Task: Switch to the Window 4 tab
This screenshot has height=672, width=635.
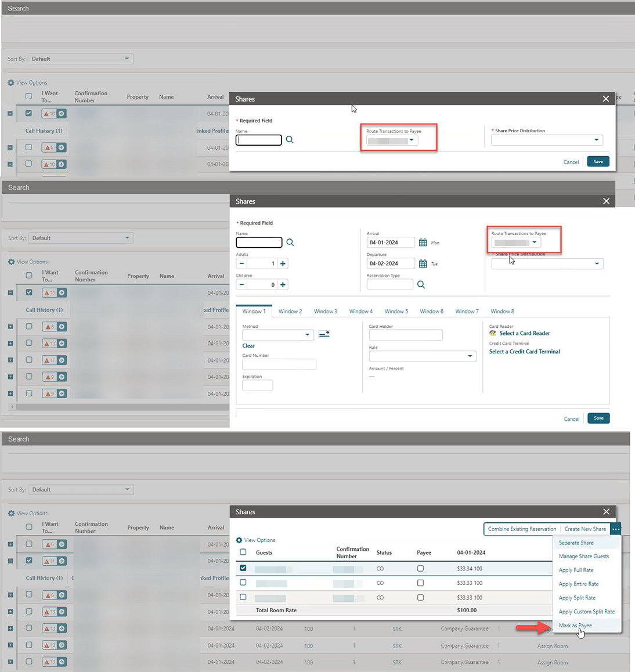Action: pos(360,311)
